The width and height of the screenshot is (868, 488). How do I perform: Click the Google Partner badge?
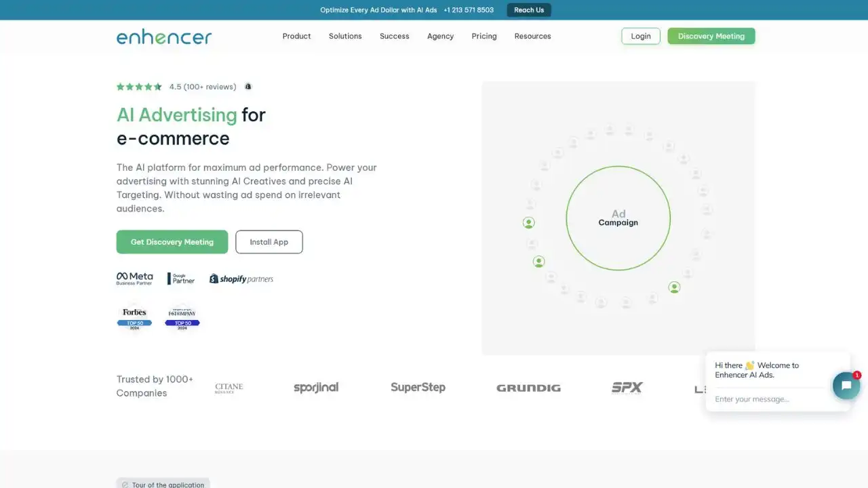tap(181, 279)
